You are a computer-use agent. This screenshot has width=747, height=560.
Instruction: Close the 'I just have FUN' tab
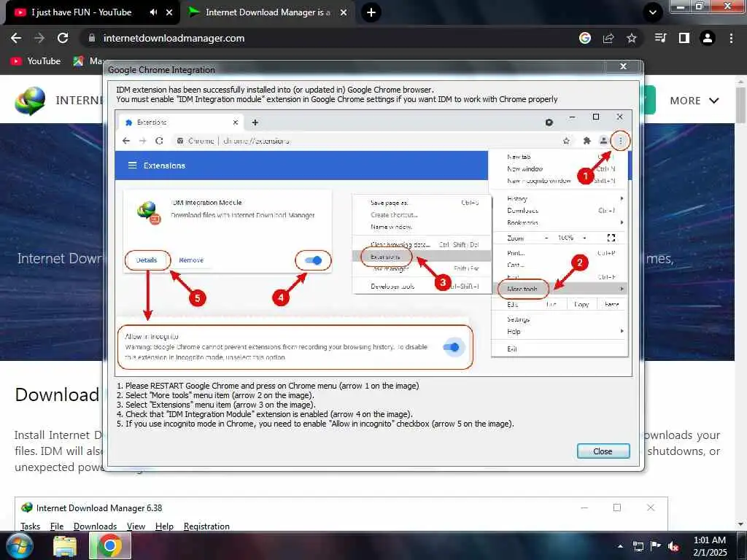point(169,12)
